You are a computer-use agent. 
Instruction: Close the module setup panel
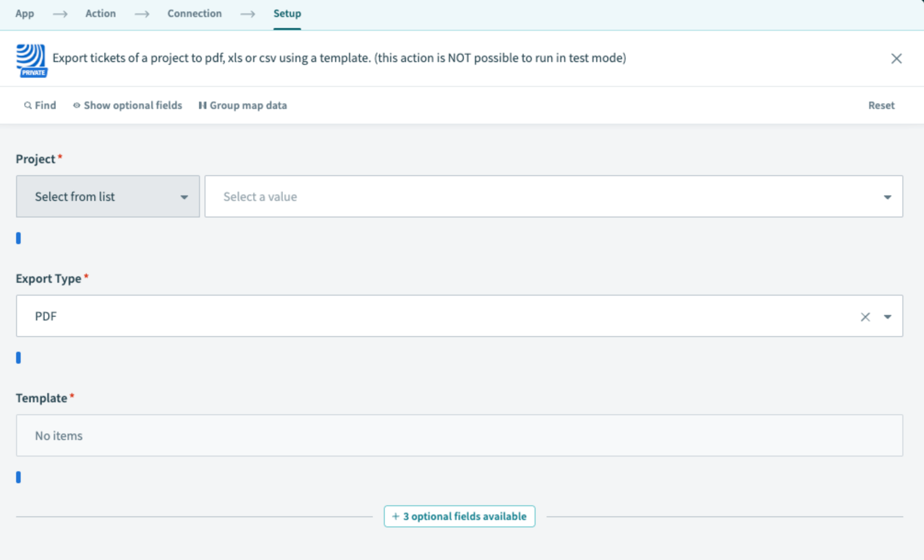[x=896, y=58]
